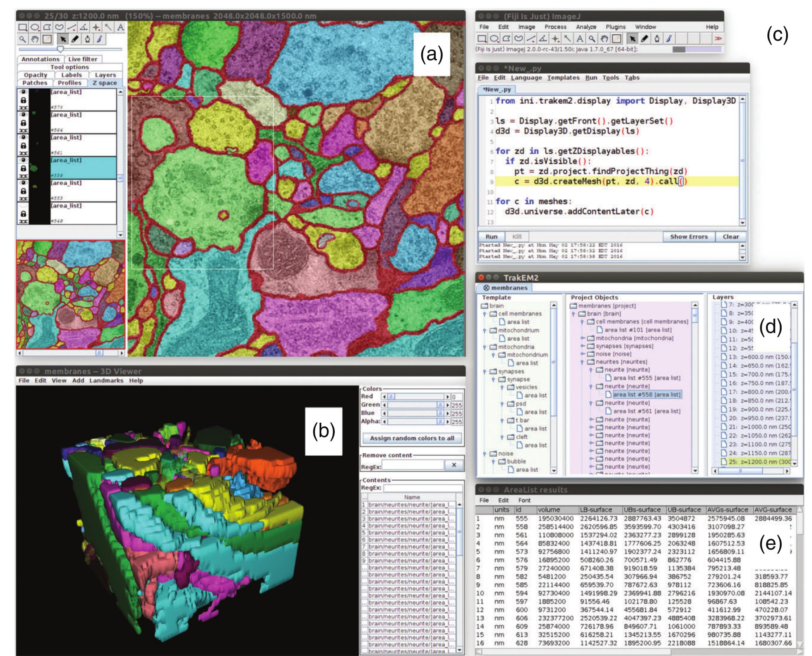Hide area_list #570 using its eye icon
This screenshot has width=812, height=656.
[23, 92]
